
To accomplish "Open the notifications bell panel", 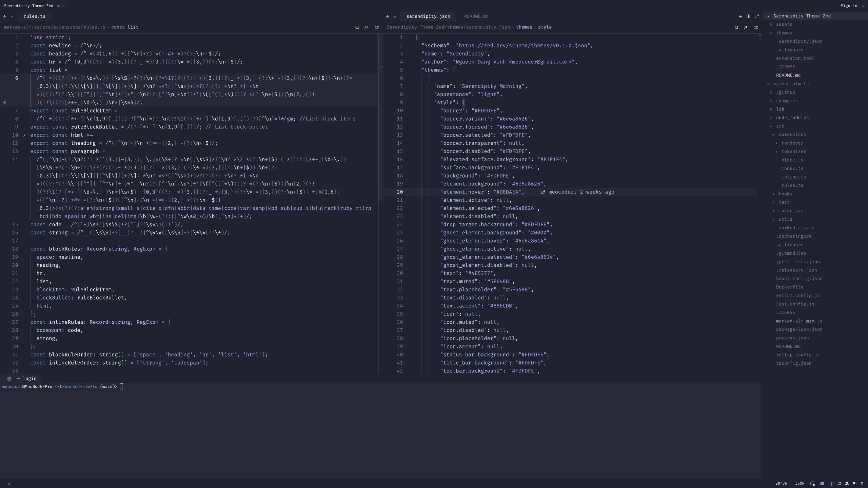I will point(862,484).
